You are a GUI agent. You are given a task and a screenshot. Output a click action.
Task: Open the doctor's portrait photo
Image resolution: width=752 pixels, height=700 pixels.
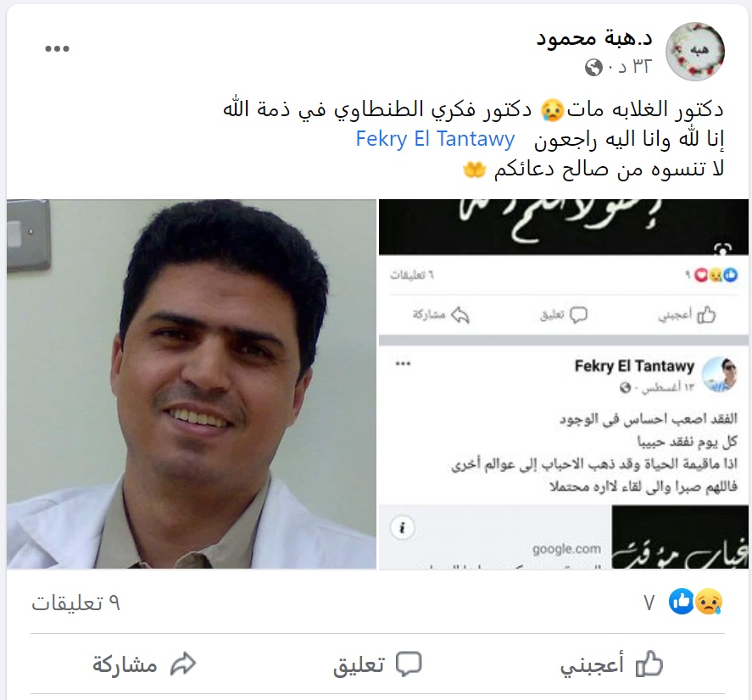pyautogui.click(x=192, y=384)
